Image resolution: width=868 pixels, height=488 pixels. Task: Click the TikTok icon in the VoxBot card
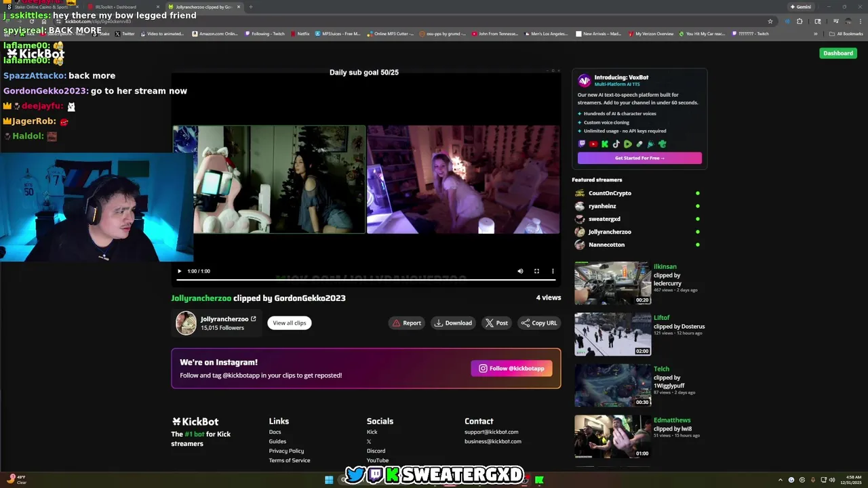[x=616, y=144]
